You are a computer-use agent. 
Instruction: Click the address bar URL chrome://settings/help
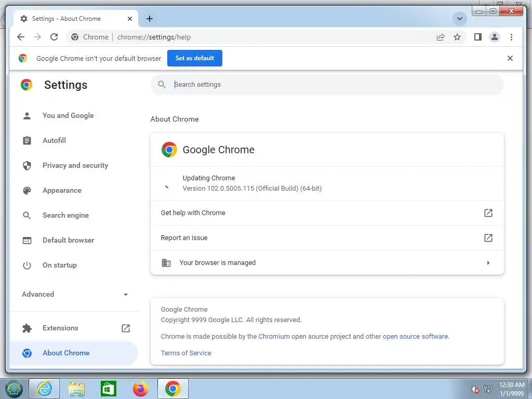pos(154,37)
